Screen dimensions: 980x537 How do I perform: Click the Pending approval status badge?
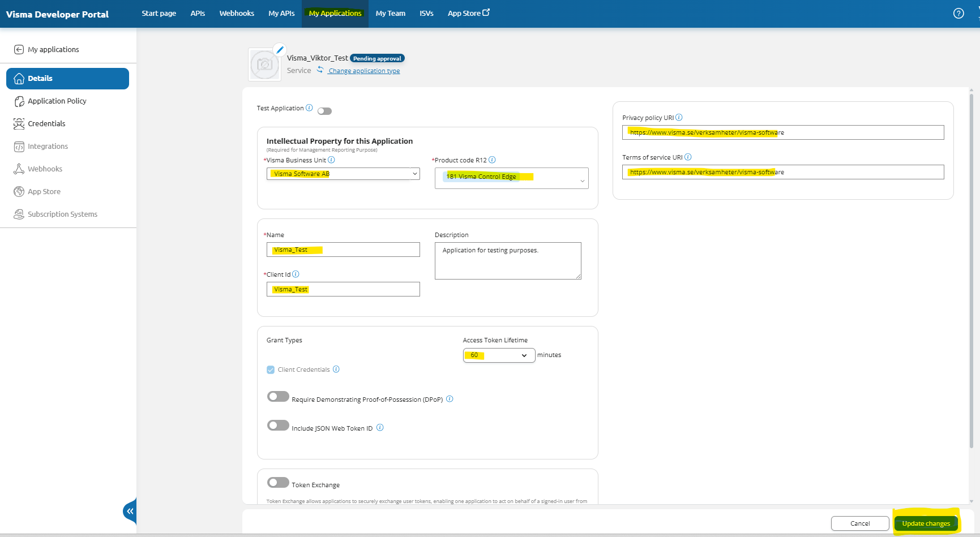click(377, 58)
